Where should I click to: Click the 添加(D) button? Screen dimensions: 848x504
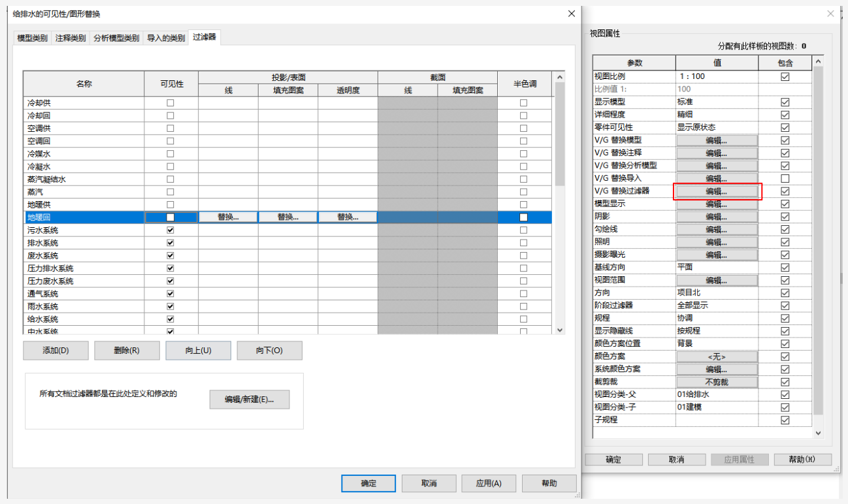coord(56,351)
